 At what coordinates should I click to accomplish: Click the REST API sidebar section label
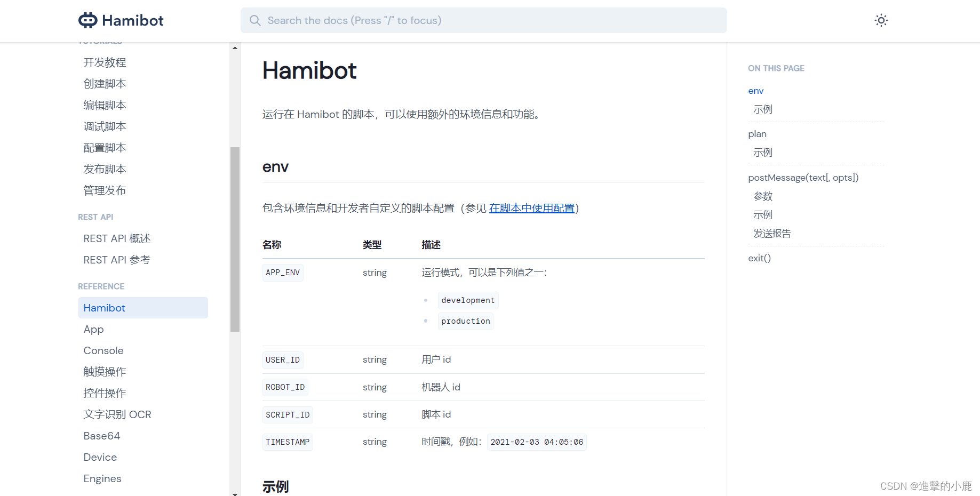click(x=95, y=217)
